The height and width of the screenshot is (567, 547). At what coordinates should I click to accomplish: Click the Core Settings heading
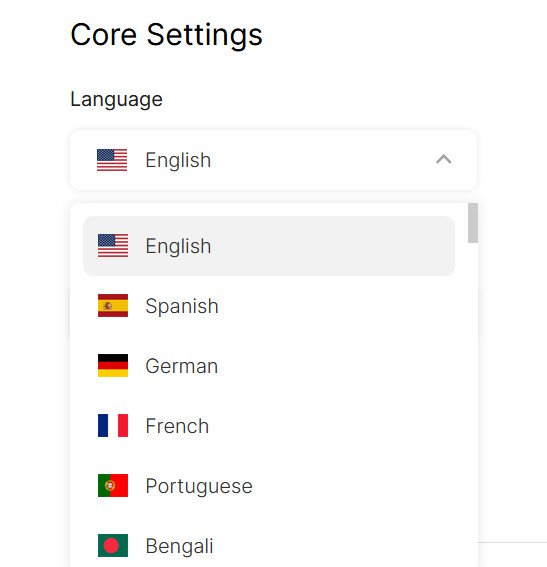coord(166,35)
